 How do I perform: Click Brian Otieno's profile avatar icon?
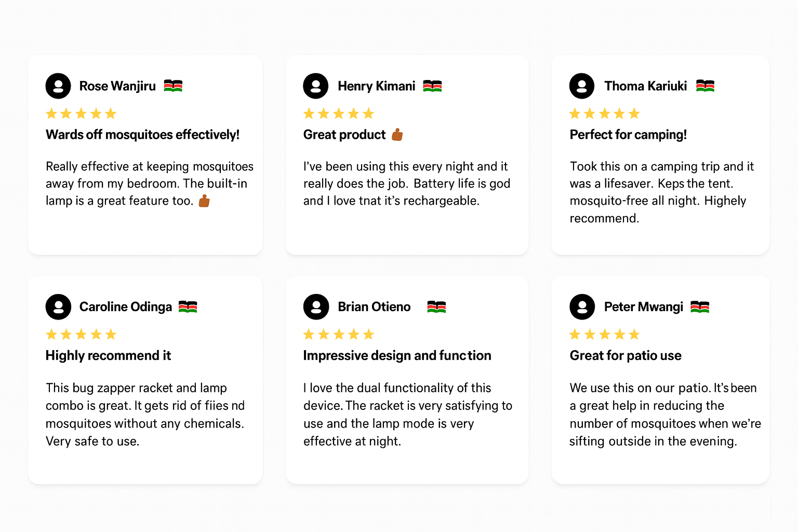point(316,307)
